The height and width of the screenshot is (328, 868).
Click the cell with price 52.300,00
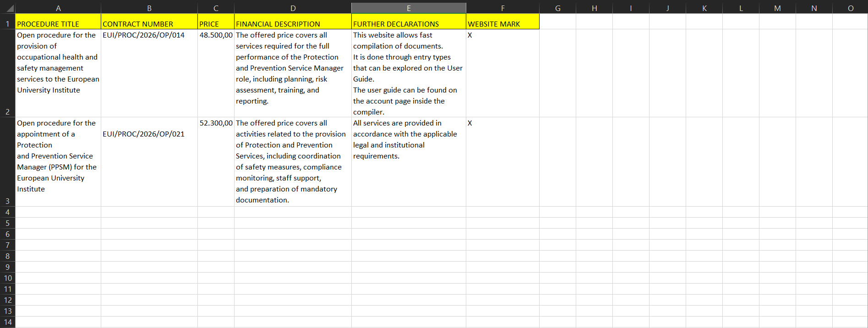216,123
